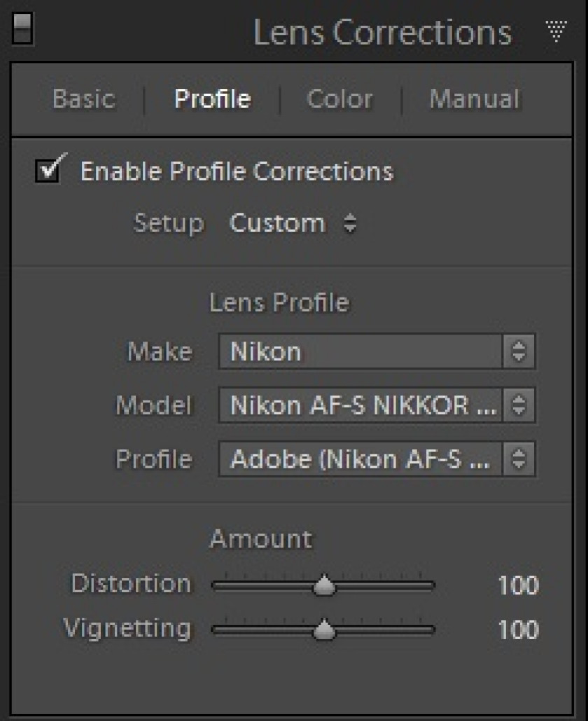The width and height of the screenshot is (588, 721).
Task: Toggle the Lens Corrections panel on/off switch
Action: click(x=22, y=29)
